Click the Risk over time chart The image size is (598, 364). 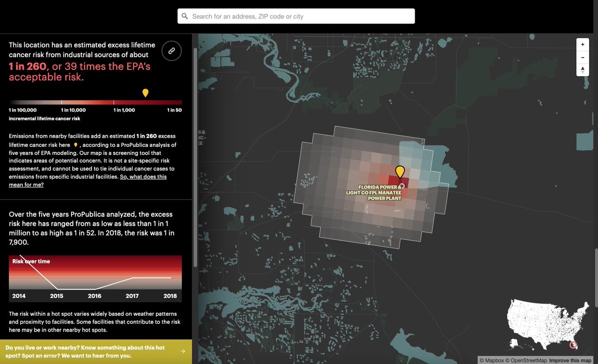[95, 279]
